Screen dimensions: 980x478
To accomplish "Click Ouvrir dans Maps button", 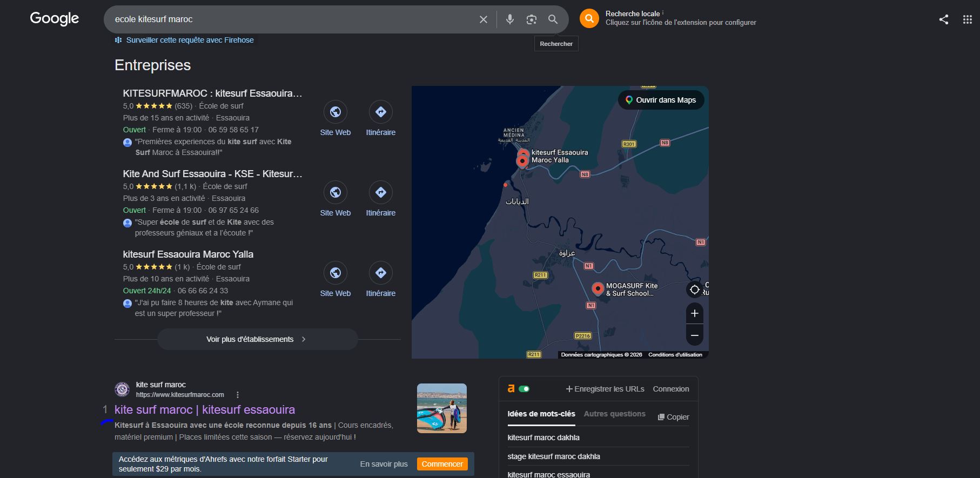I will click(x=661, y=100).
